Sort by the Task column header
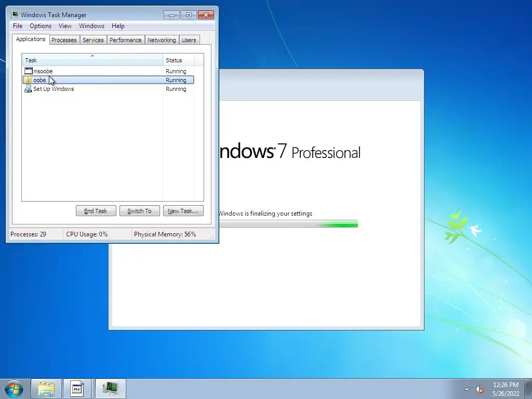Screen dimensions: 532x399 [92, 60]
